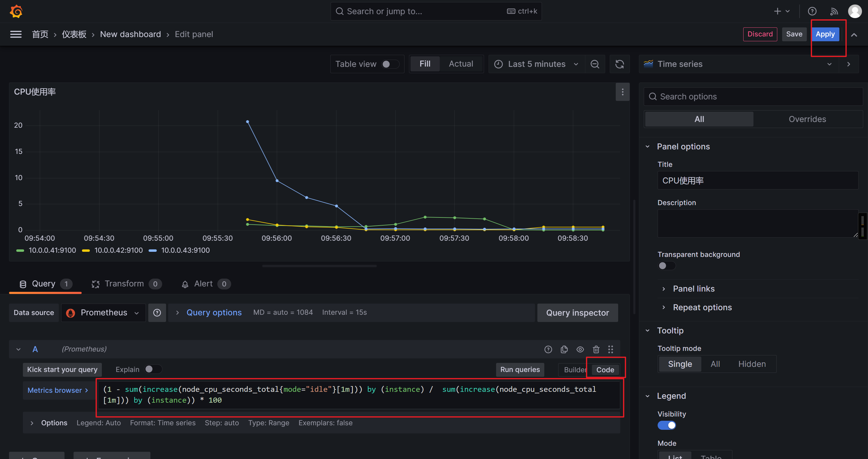
Task: Click the refresh dashboard icon
Action: coord(619,64)
